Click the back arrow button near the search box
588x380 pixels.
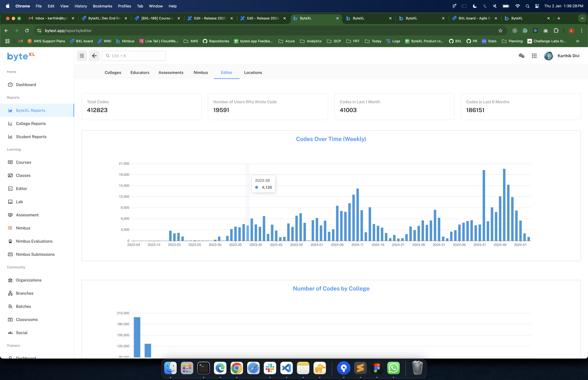(94, 56)
